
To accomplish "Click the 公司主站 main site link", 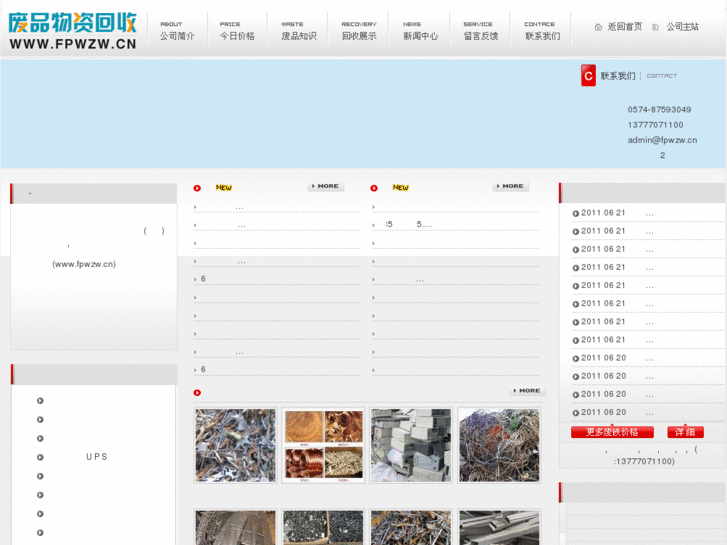I will (x=682, y=27).
